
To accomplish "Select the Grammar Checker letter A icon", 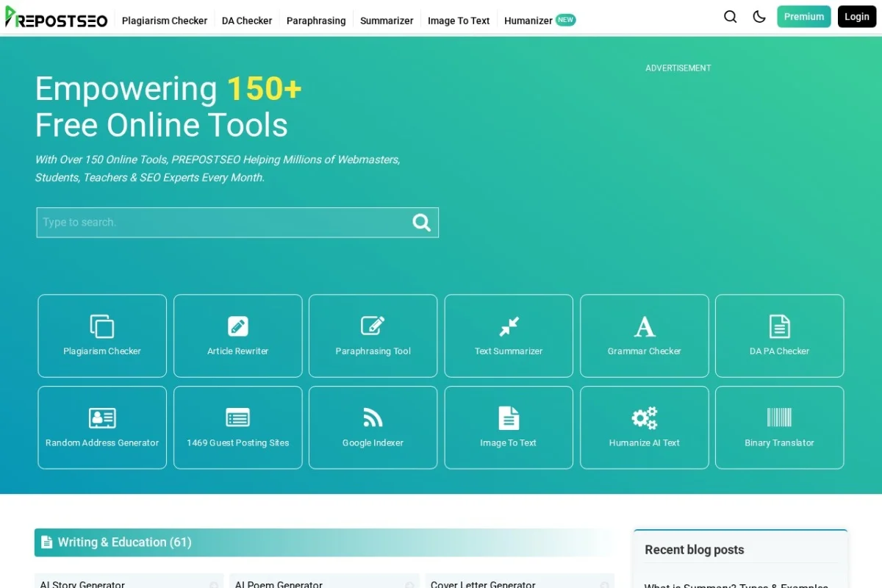I will coord(645,326).
